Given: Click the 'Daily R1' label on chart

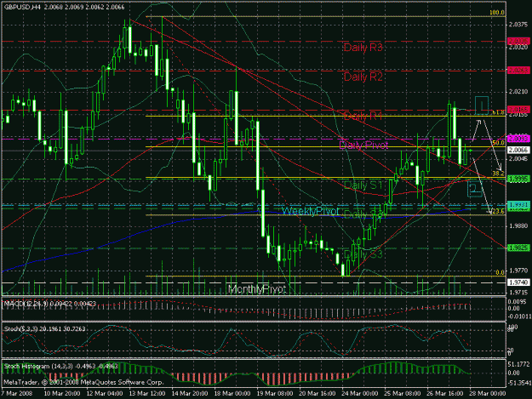Looking at the screenshot, I should pos(363,117).
